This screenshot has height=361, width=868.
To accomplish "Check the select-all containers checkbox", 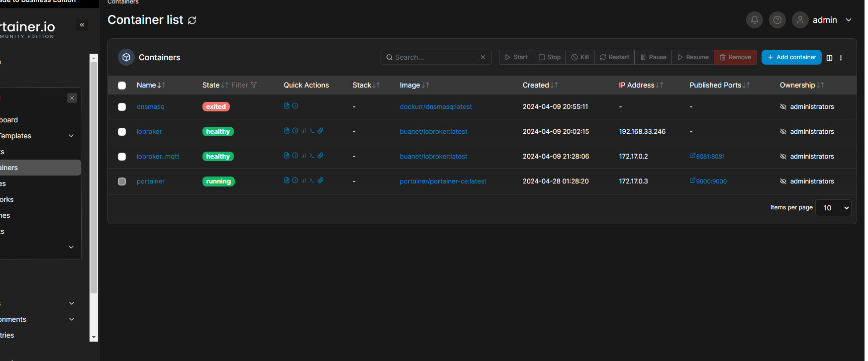I will pyautogui.click(x=122, y=86).
